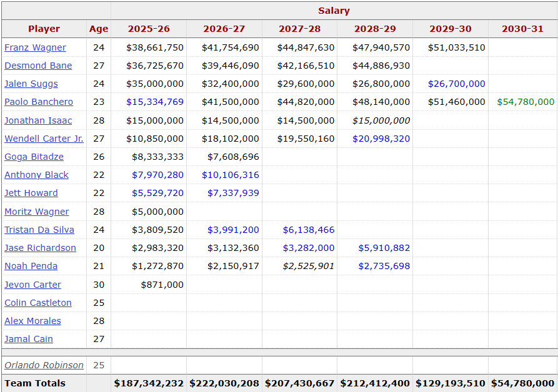Click Franz Wagner's $47,940,570 value
558x392 pixels.
pos(381,47)
